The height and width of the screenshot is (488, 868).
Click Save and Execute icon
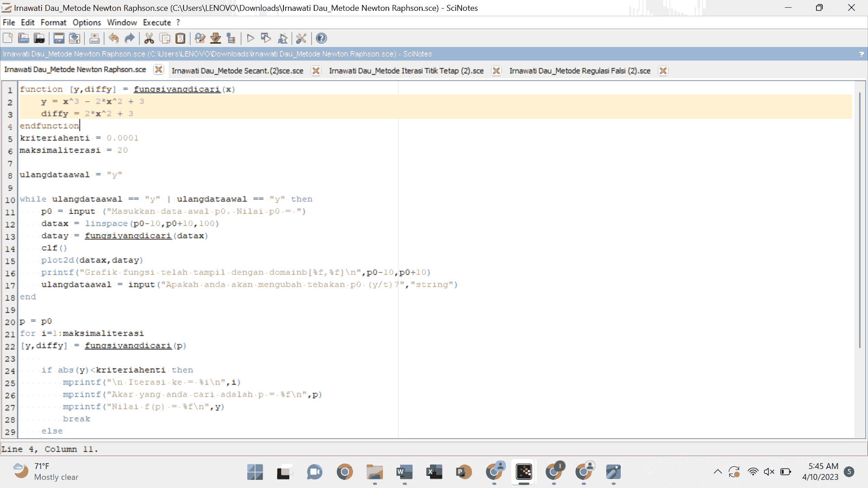pyautogui.click(x=266, y=38)
